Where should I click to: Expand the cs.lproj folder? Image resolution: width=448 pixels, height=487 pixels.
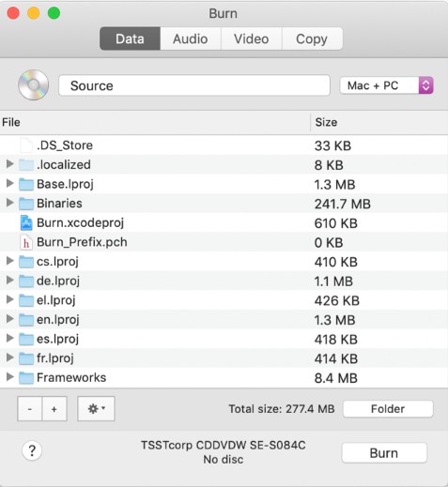[x=10, y=260]
